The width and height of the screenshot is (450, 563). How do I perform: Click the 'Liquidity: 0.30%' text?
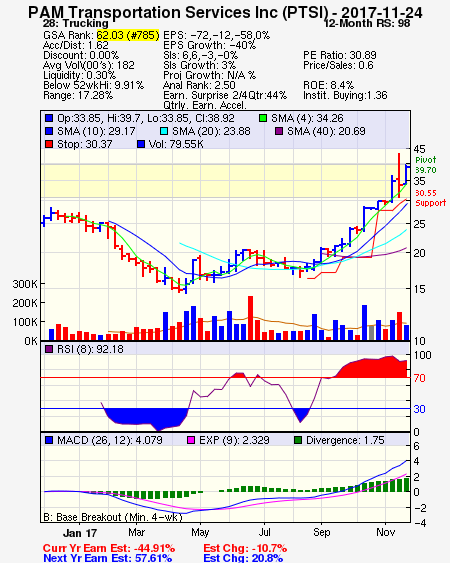pyautogui.click(x=79, y=75)
